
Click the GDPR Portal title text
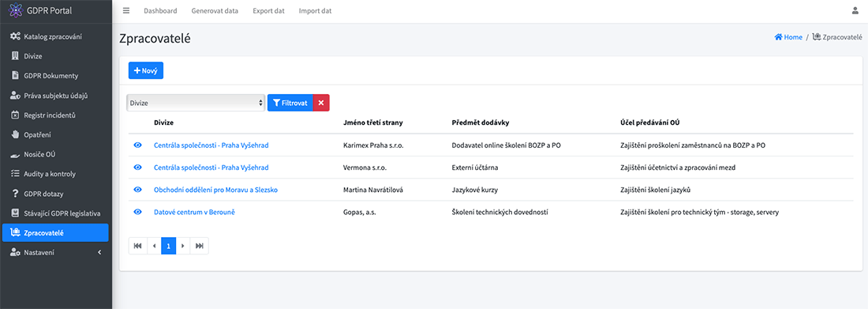49,10
